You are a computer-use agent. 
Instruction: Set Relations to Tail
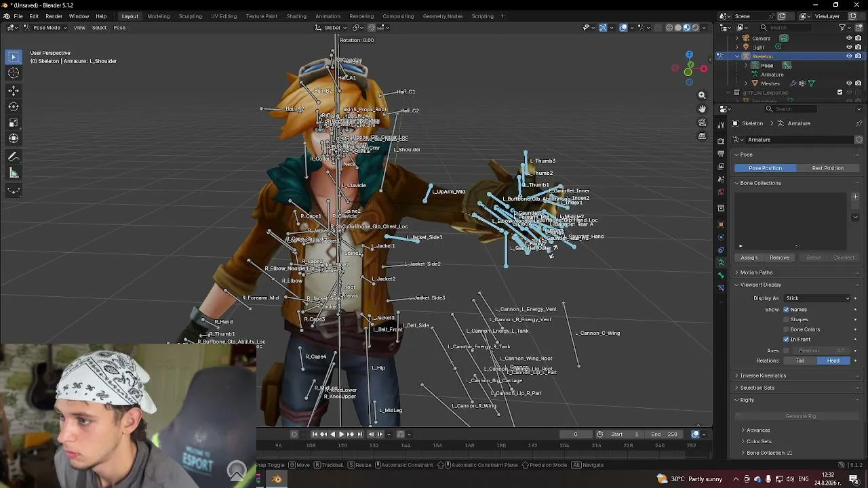click(800, 361)
